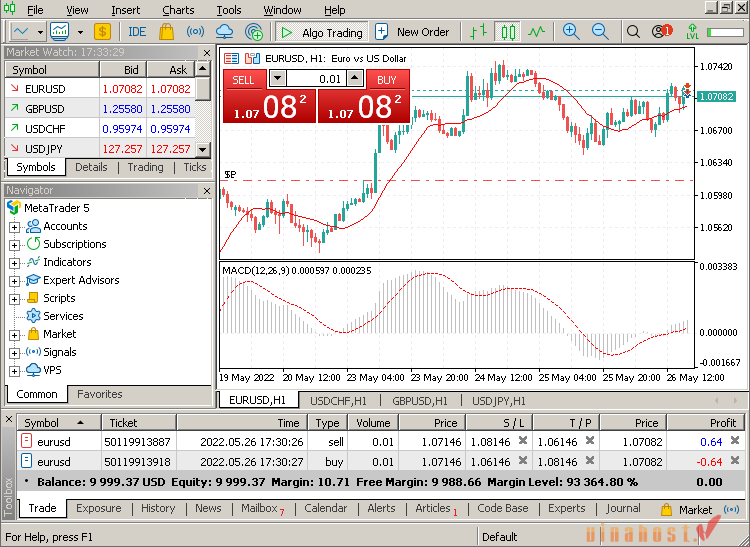750x547 pixels.
Task: Open the IDE MetaEditor button
Action: [x=137, y=32]
